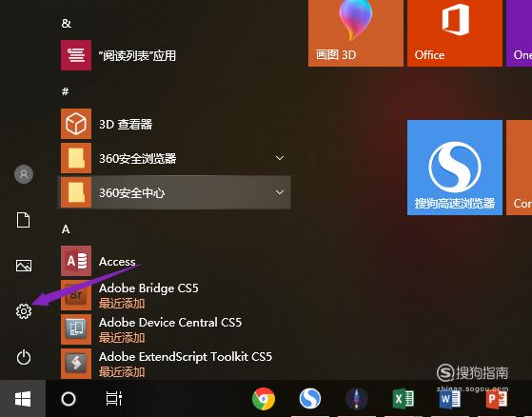Jump via the & section header
The height and width of the screenshot is (417, 532).
point(67,24)
